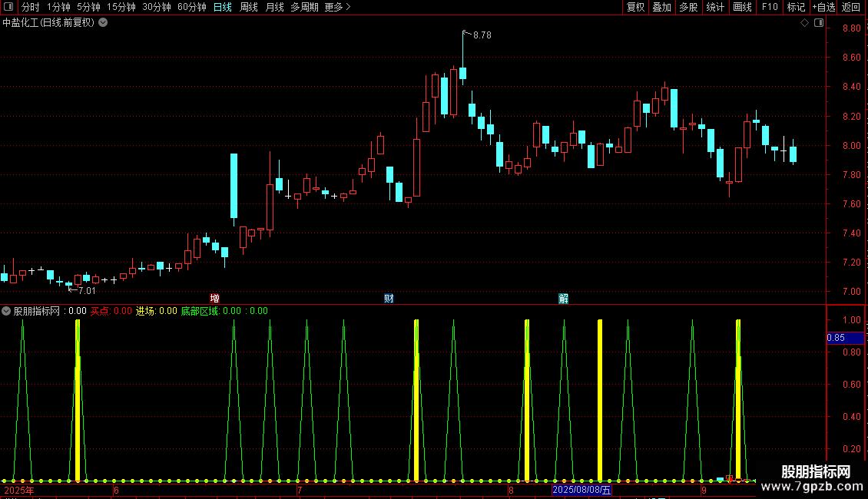Open F10 company info
Image resolution: width=868 pixels, height=499 pixels.
(x=770, y=7)
